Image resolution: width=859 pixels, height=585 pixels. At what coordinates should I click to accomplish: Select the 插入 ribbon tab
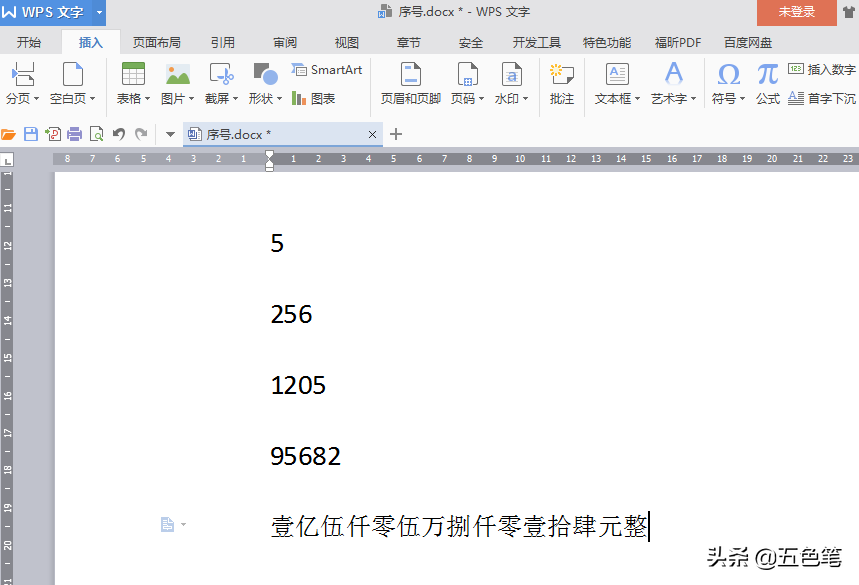[x=91, y=43]
